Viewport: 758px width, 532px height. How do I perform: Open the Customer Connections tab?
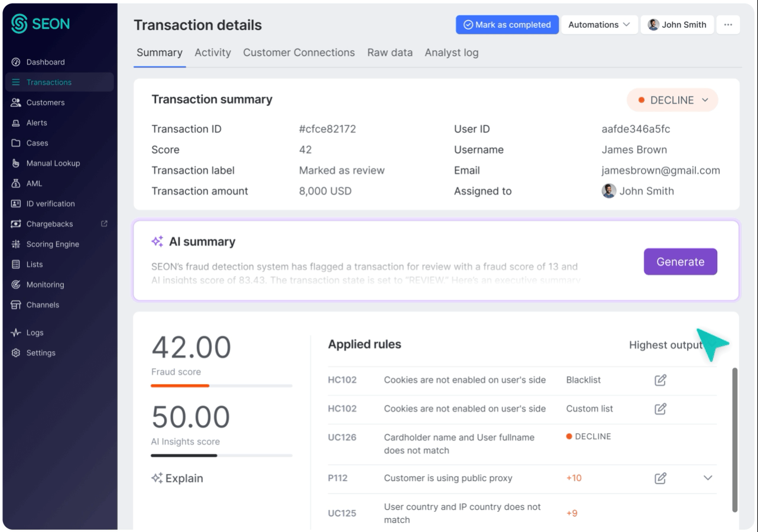tap(299, 53)
